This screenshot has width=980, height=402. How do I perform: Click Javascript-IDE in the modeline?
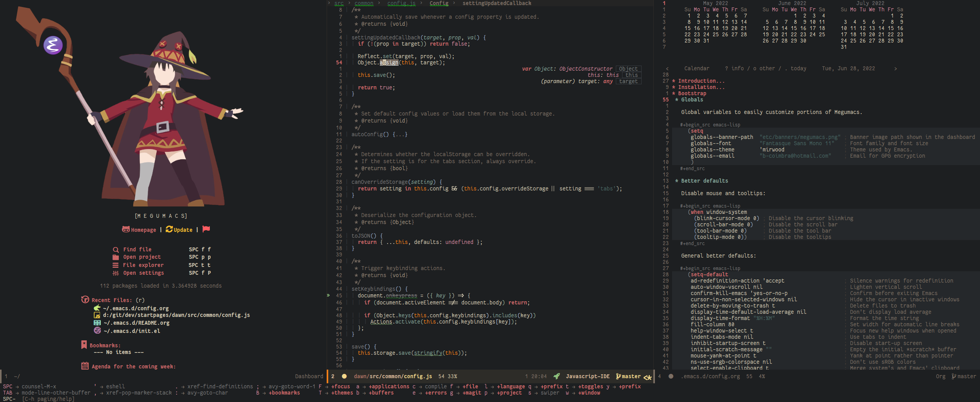tap(588, 376)
